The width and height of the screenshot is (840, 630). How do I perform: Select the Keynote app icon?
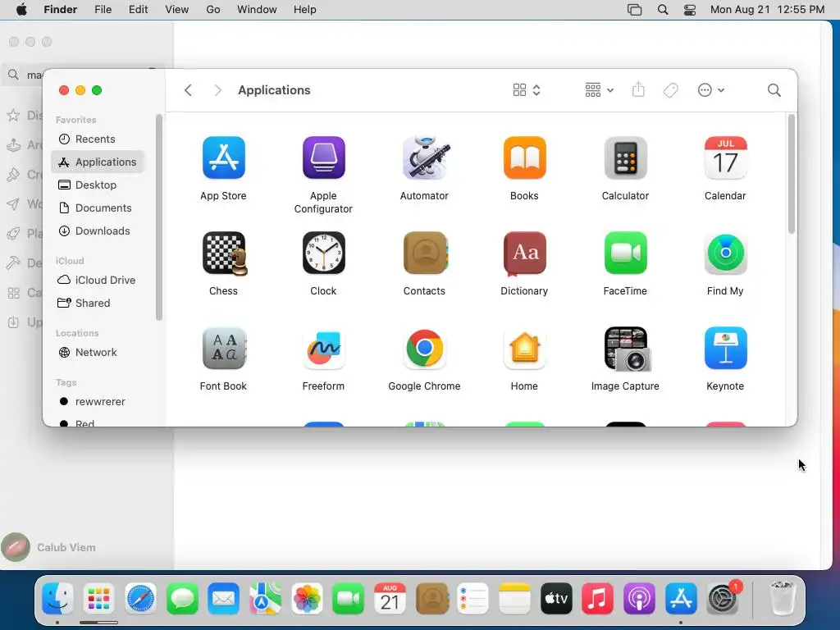(x=725, y=348)
